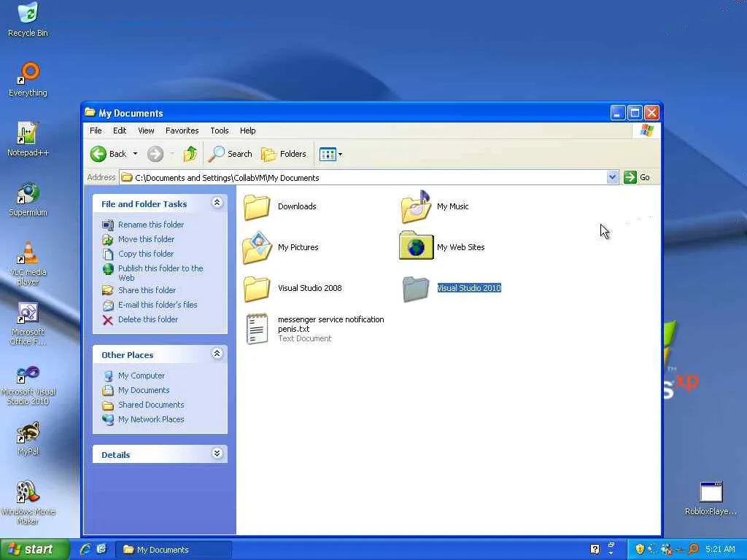Expand the Details panel
The image size is (747, 560).
coord(217,454)
